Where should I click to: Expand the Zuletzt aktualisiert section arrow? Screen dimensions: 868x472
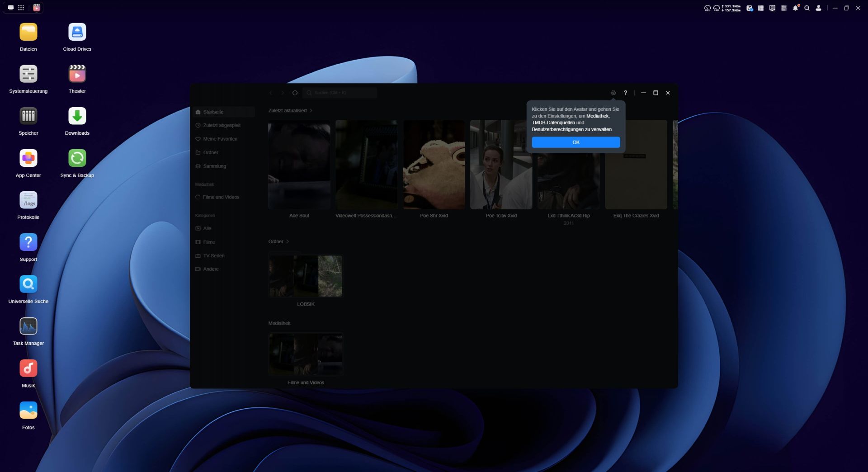[311, 111]
